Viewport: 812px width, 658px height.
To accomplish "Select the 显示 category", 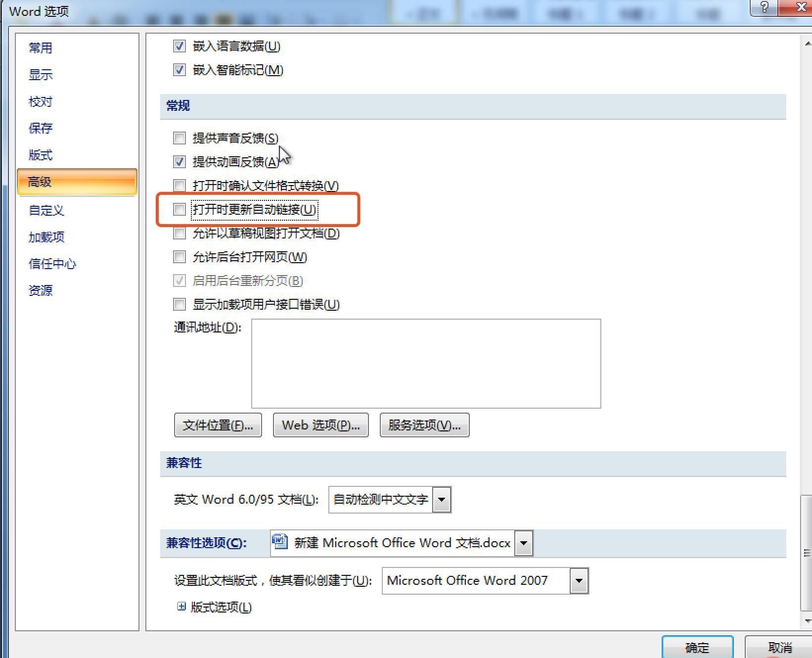I will coord(41,75).
